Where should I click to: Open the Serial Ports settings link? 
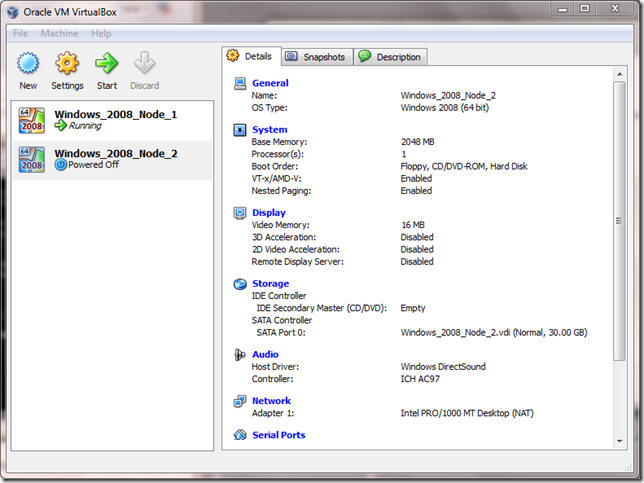[278, 435]
